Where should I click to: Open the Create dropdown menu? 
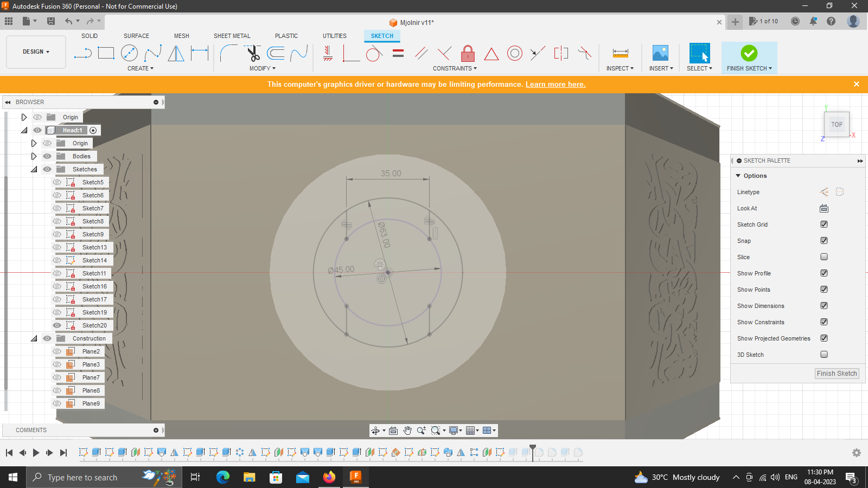click(x=140, y=68)
